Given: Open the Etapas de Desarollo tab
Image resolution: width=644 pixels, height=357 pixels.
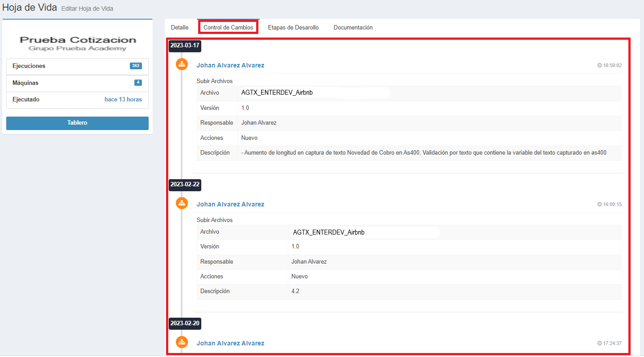Looking at the screenshot, I should pos(293,27).
